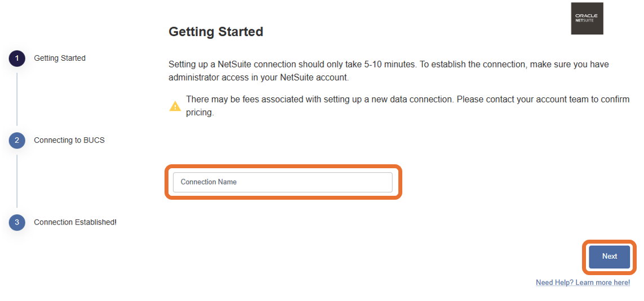Click the word "pricing." in the warning
Viewport: 644px width, 301px height.
click(x=200, y=113)
